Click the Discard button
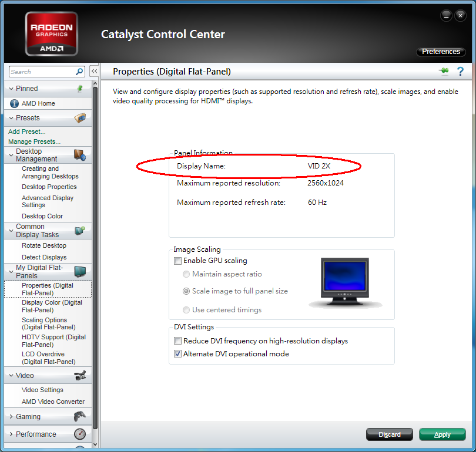The image size is (476, 452). pos(390,434)
